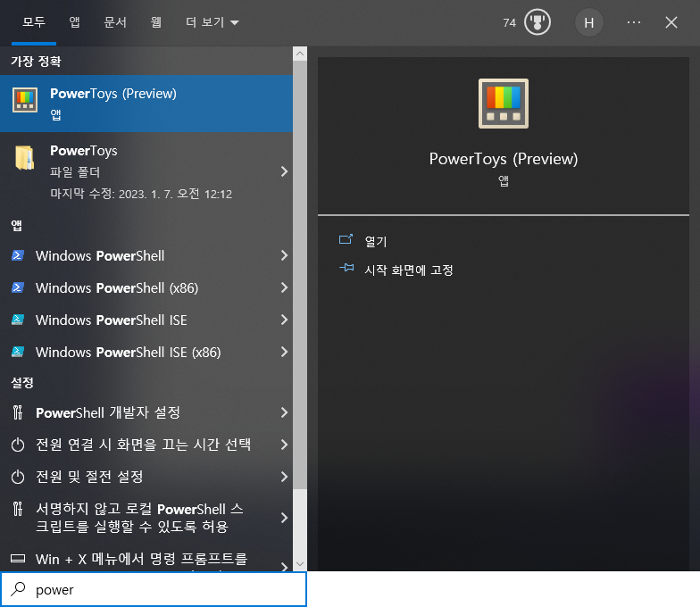Open the rewards trophy badge icon
700x607 pixels.
pyautogui.click(x=537, y=22)
